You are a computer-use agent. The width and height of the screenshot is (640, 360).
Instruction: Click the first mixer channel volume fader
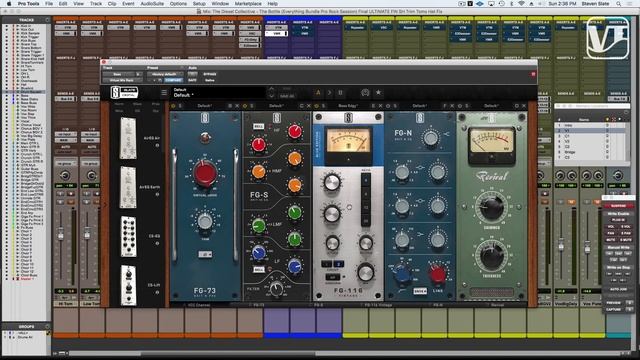[x=61, y=235]
